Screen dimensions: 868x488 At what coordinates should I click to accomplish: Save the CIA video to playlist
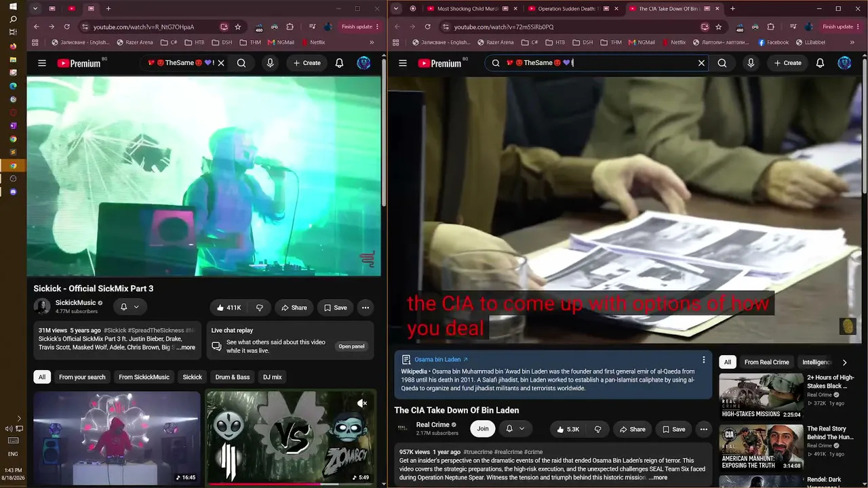click(x=673, y=429)
